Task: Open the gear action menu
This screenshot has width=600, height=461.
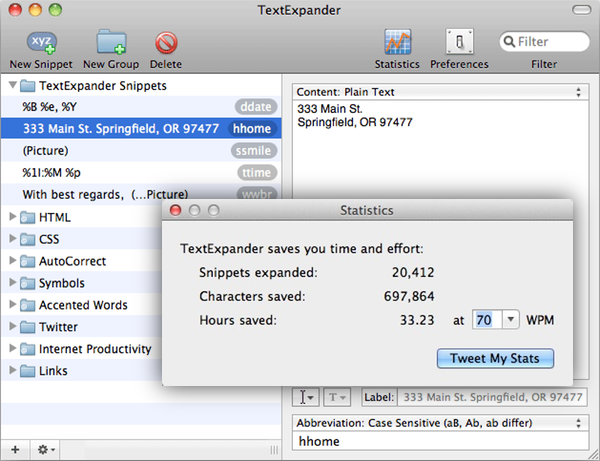Action: [x=46, y=450]
